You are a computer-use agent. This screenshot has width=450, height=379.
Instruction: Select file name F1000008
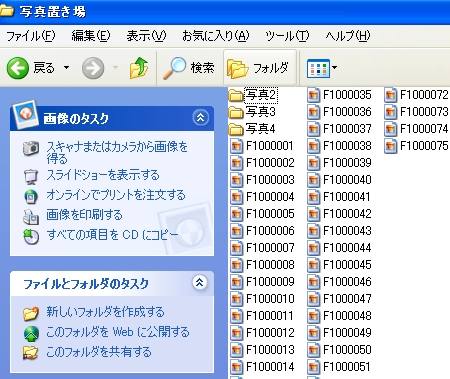point(270,265)
